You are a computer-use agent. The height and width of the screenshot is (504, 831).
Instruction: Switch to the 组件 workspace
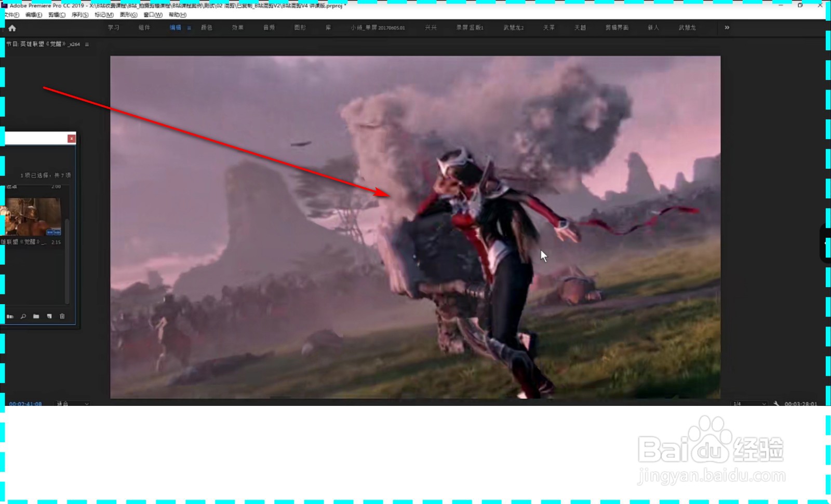[x=144, y=28]
